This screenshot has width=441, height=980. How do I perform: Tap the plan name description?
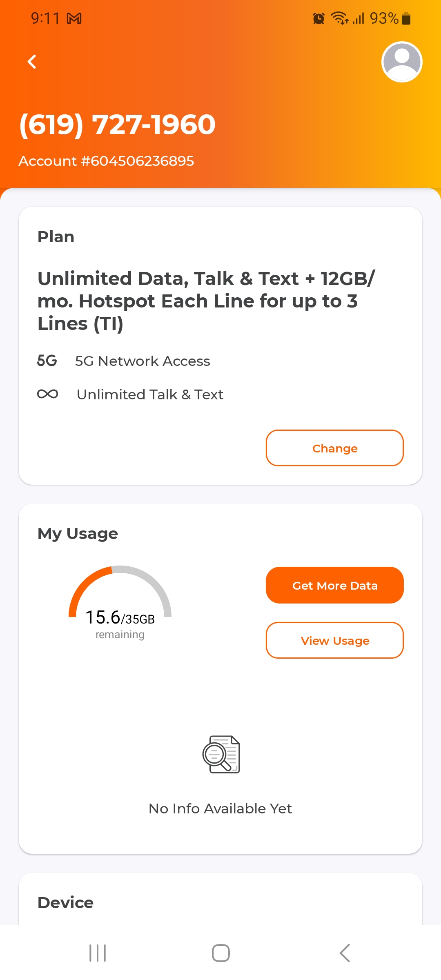(206, 301)
